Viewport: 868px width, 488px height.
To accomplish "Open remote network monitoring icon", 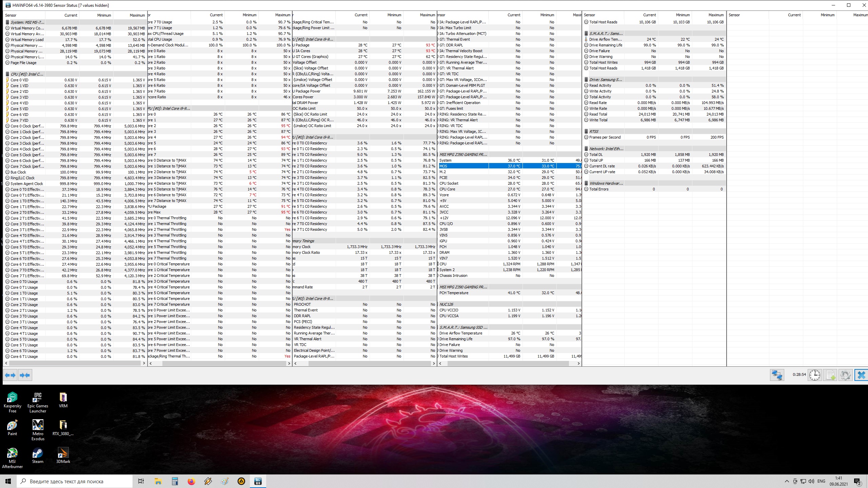I will [777, 375].
